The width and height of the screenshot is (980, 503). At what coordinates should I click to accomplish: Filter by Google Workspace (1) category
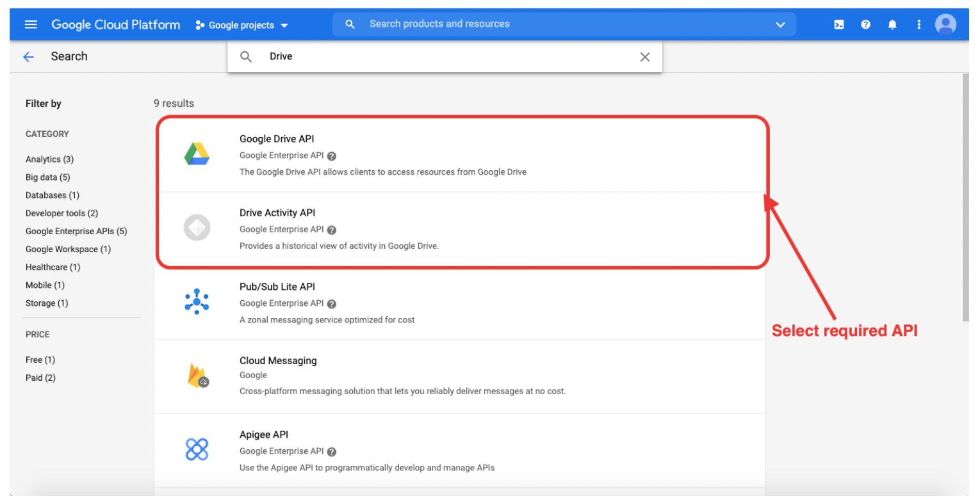(x=68, y=249)
